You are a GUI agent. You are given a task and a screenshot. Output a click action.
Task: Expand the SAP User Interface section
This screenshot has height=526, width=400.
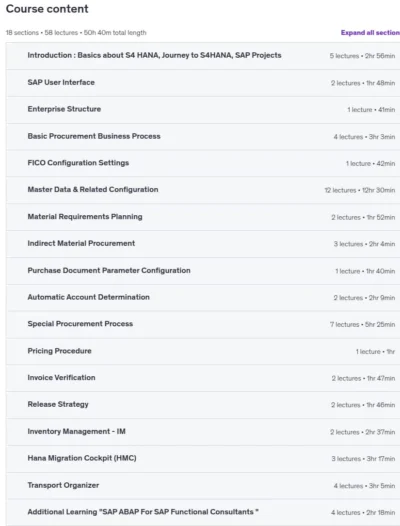click(203, 83)
